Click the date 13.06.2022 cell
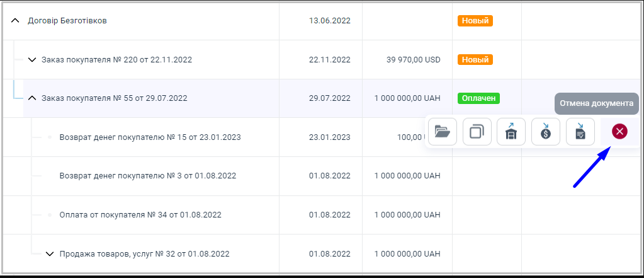 (x=330, y=21)
